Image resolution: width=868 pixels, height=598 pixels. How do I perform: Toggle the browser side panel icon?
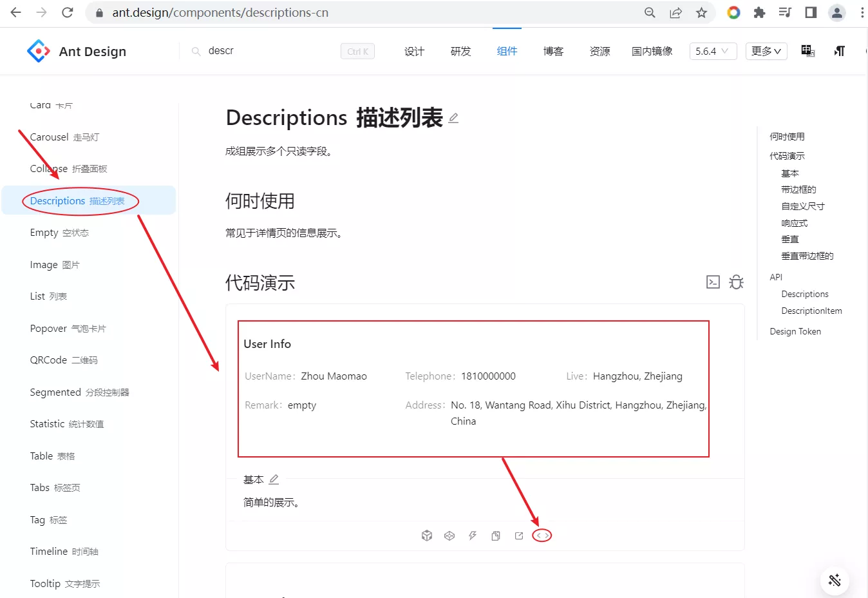(x=811, y=12)
